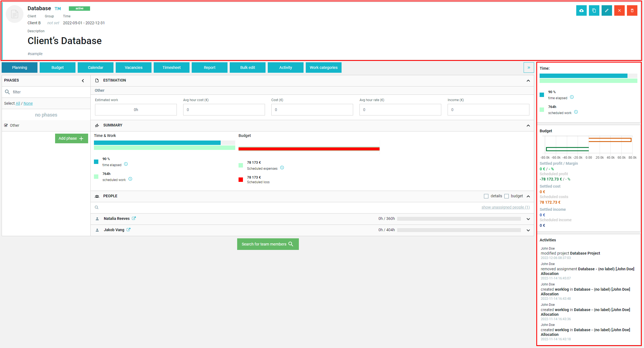Click the red scheduled loss budget bar
Screen dimensions: 644x348
pyautogui.click(x=309, y=149)
